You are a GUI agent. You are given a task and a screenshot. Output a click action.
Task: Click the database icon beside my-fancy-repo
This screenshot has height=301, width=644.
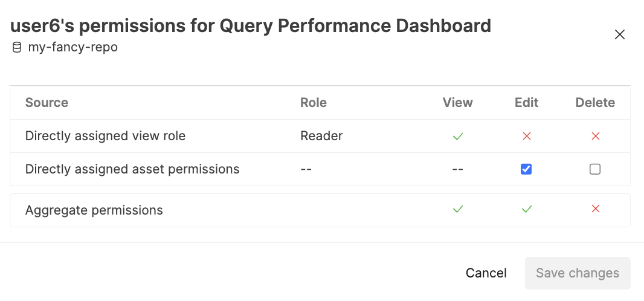tap(17, 47)
